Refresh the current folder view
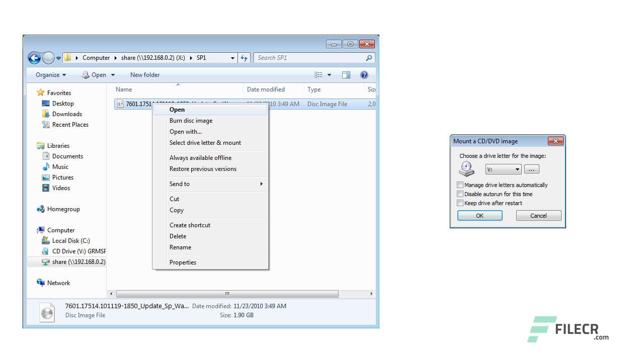 [x=244, y=57]
